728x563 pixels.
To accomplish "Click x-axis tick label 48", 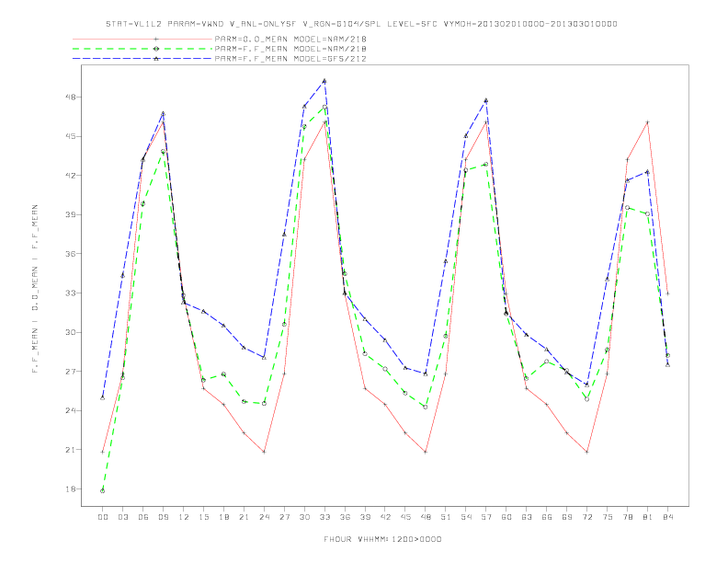I will (426, 517).
